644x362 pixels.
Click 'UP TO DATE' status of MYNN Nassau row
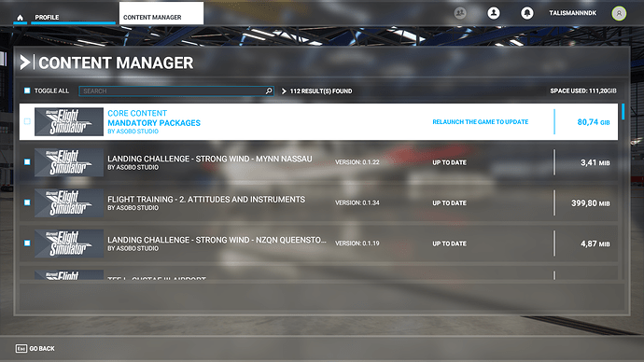coord(449,162)
